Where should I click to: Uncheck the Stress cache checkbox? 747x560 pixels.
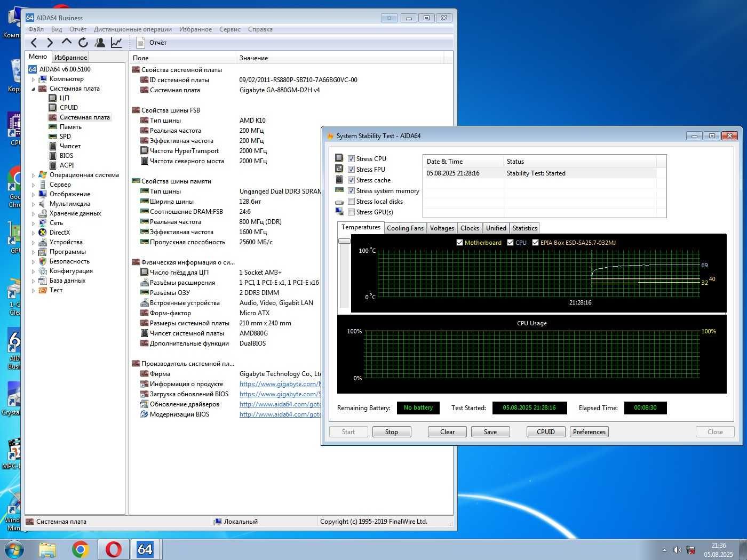click(351, 180)
